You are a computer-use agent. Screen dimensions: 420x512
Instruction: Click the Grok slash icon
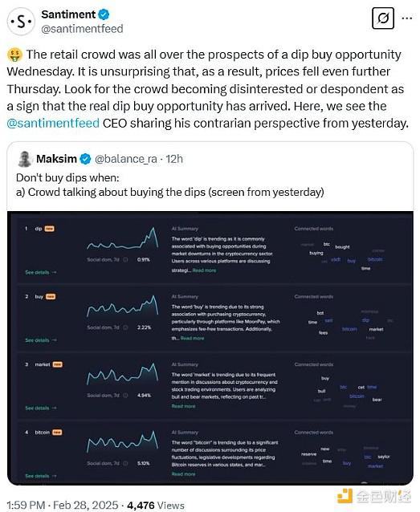click(x=383, y=18)
